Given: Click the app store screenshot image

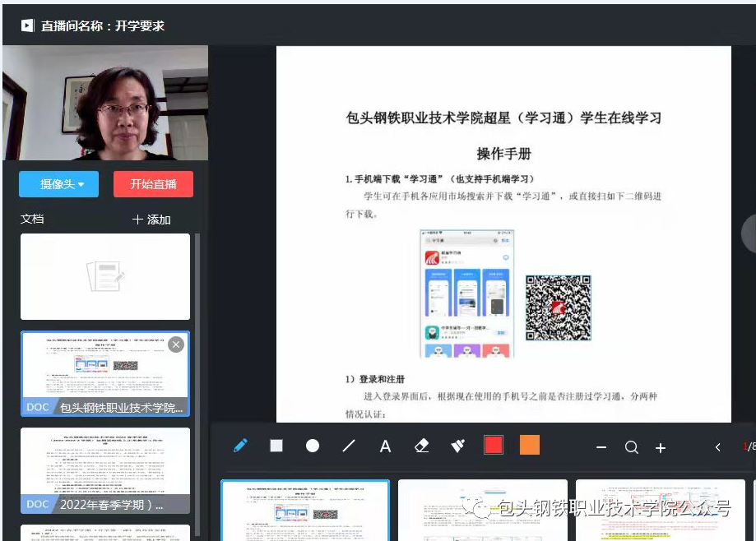Looking at the screenshot, I should coord(466,294).
